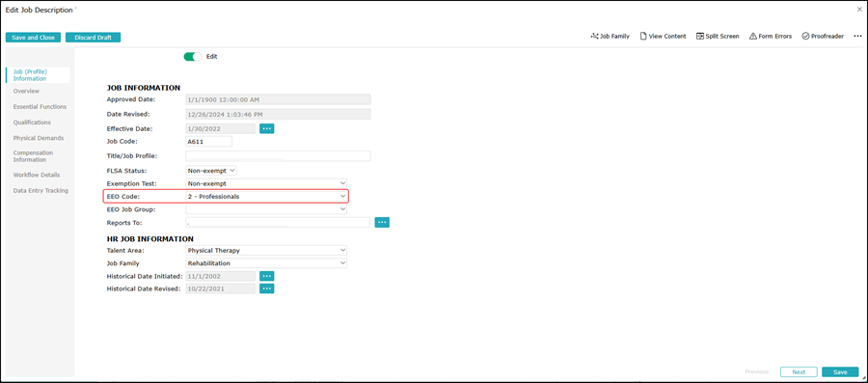Click the Approved Date field
This screenshot has width=868, height=383.
[278, 99]
